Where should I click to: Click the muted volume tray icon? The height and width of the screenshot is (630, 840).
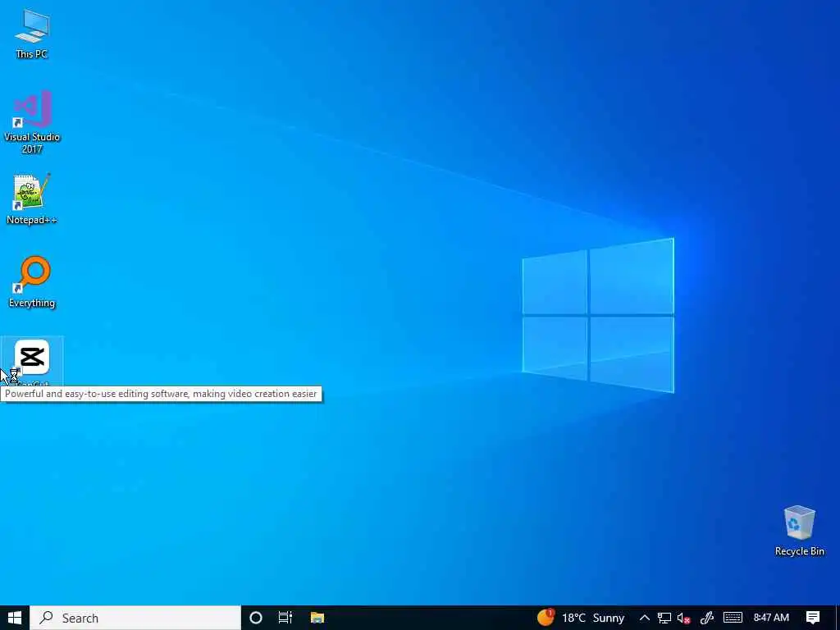[683, 618]
